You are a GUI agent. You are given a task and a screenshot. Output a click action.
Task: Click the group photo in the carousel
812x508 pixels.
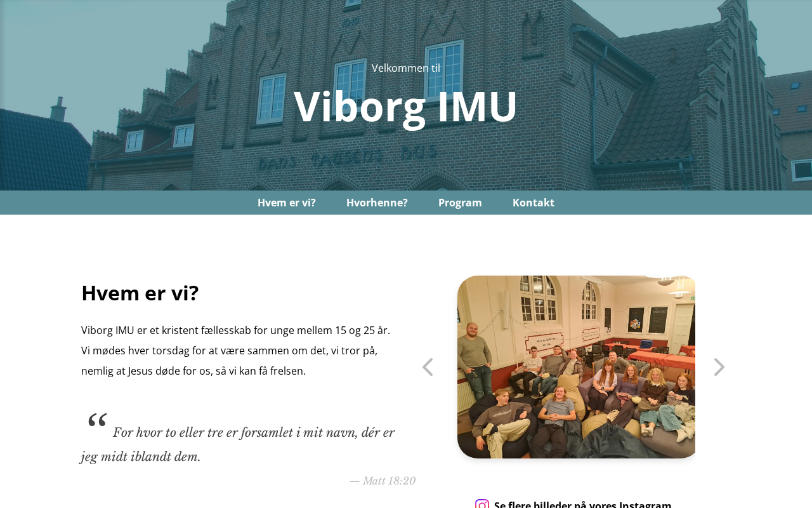pos(576,367)
